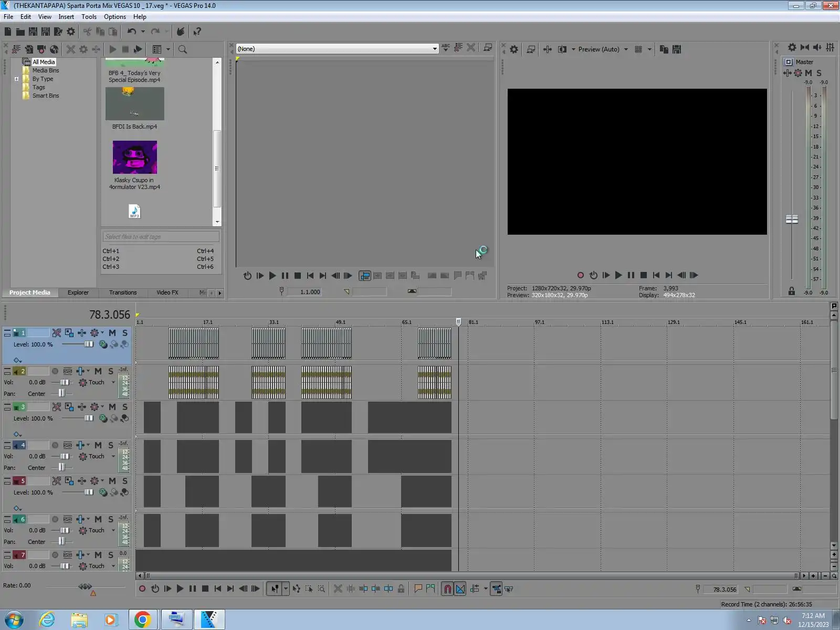Select Klasky Csupo in 4ormulator V23.mp4 thumbnail
This screenshot has height=630, width=840.
click(x=135, y=157)
